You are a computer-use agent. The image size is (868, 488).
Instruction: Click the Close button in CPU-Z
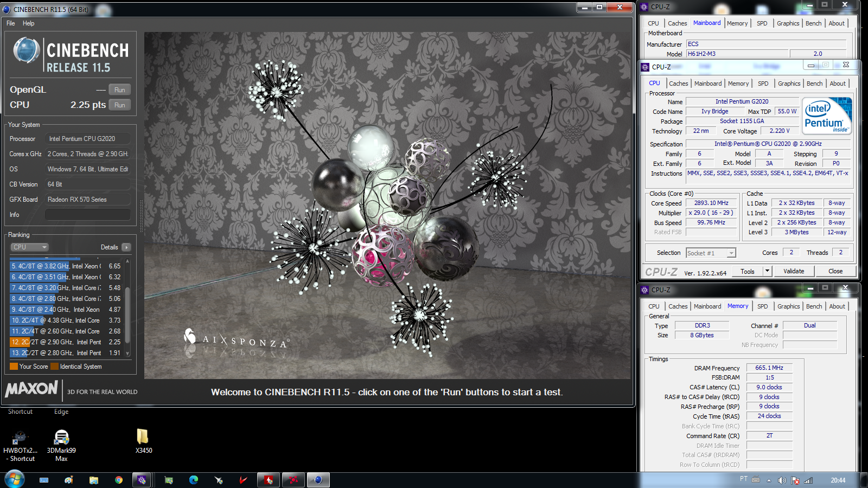click(835, 271)
